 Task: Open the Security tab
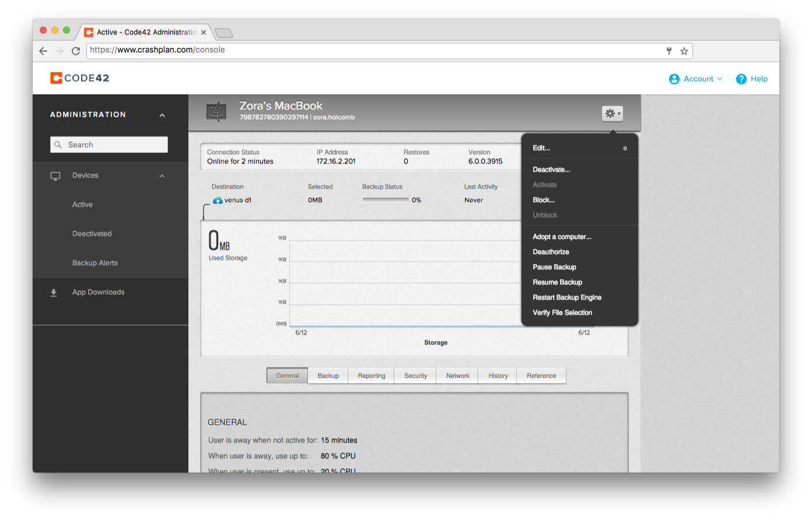click(x=416, y=376)
